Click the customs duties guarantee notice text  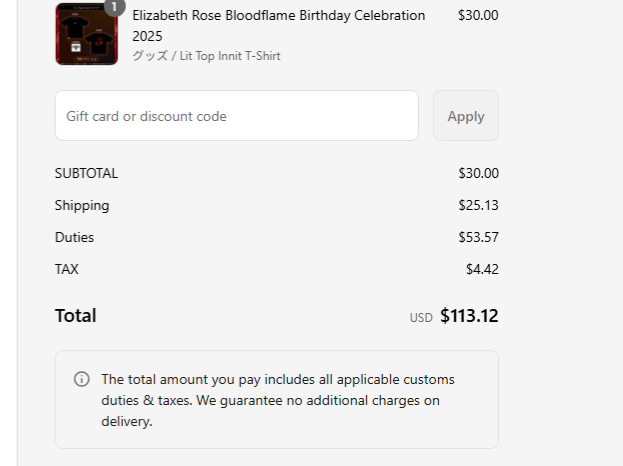click(278, 400)
